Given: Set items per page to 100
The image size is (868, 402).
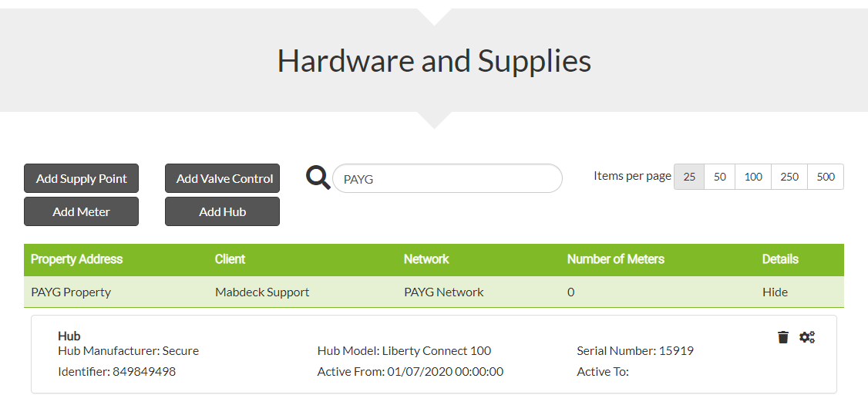Looking at the screenshot, I should click(753, 177).
